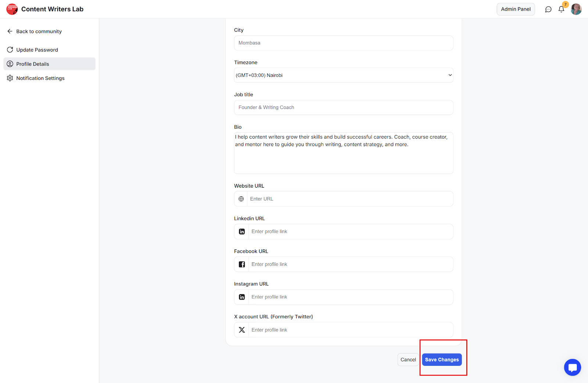
Task: Click the Facebook icon beside profile link
Action: point(242,265)
